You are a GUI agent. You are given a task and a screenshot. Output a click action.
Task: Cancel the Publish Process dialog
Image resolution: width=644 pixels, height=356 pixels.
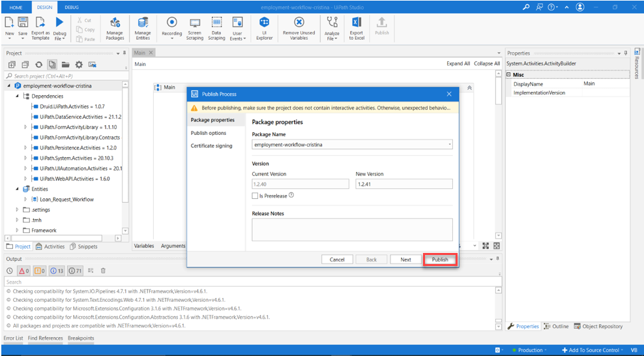click(x=337, y=260)
